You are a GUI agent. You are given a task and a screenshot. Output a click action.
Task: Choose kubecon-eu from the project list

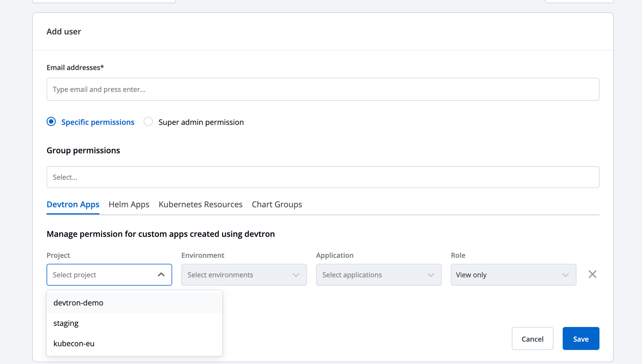pos(134,343)
